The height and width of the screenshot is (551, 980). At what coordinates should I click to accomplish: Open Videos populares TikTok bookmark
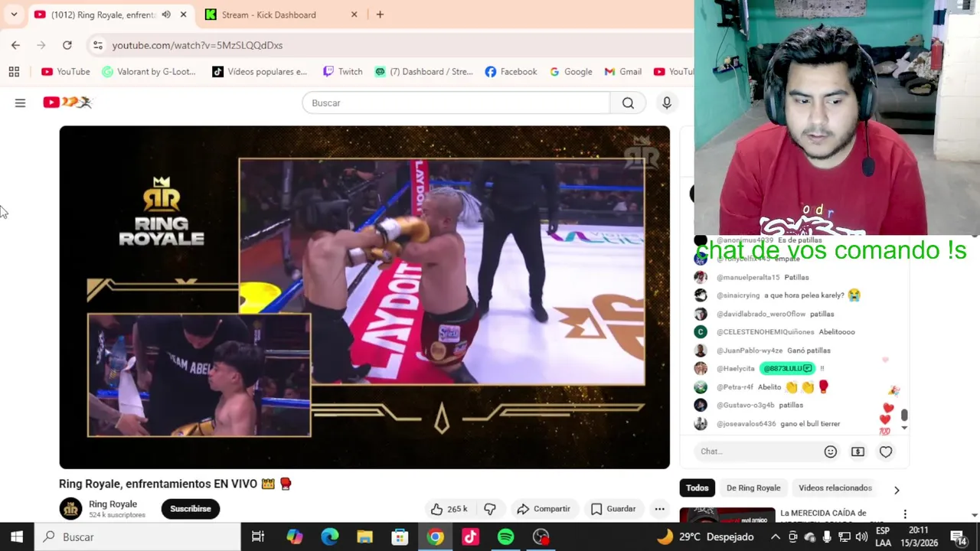coord(260,72)
